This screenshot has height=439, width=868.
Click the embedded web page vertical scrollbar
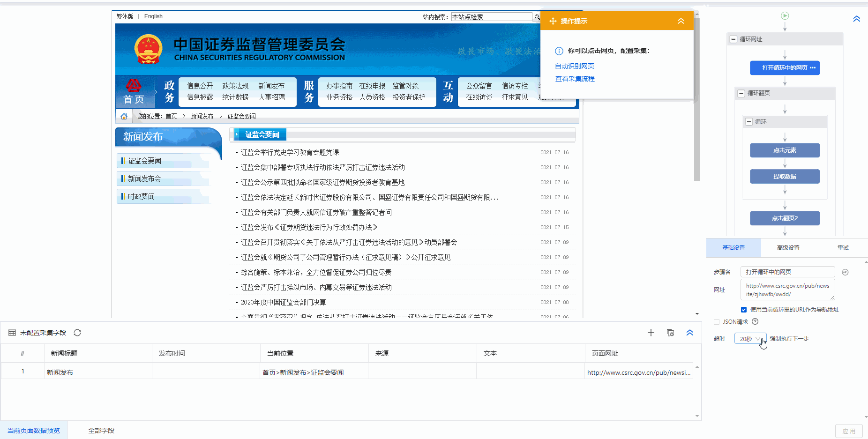697,98
